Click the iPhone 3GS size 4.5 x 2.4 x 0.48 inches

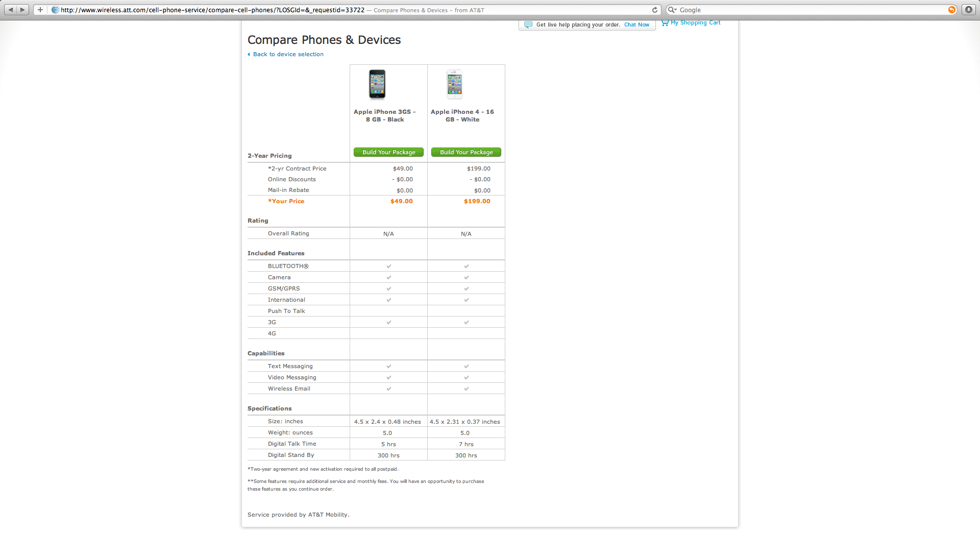coord(387,422)
